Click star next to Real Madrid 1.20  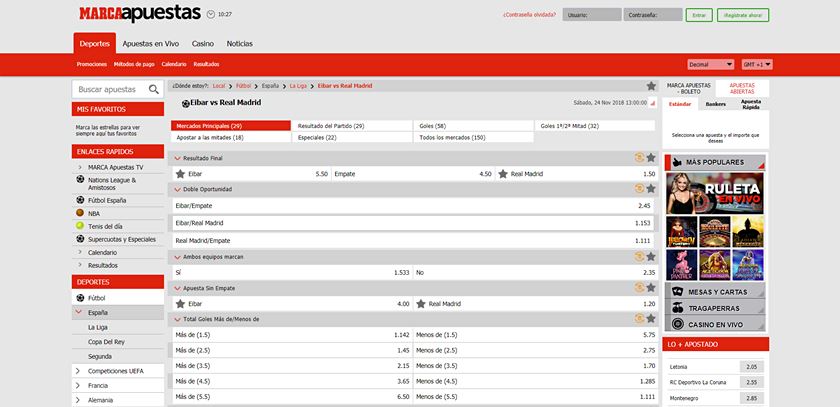421,304
